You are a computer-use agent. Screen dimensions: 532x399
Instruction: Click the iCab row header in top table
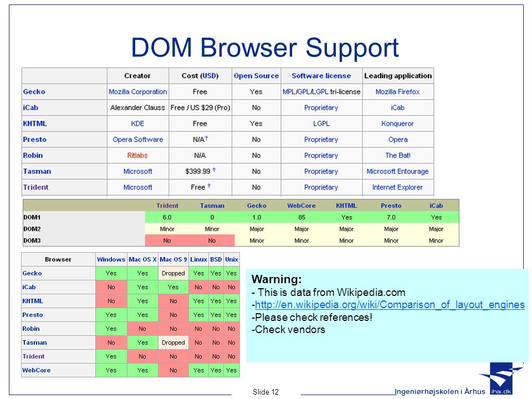30,108
